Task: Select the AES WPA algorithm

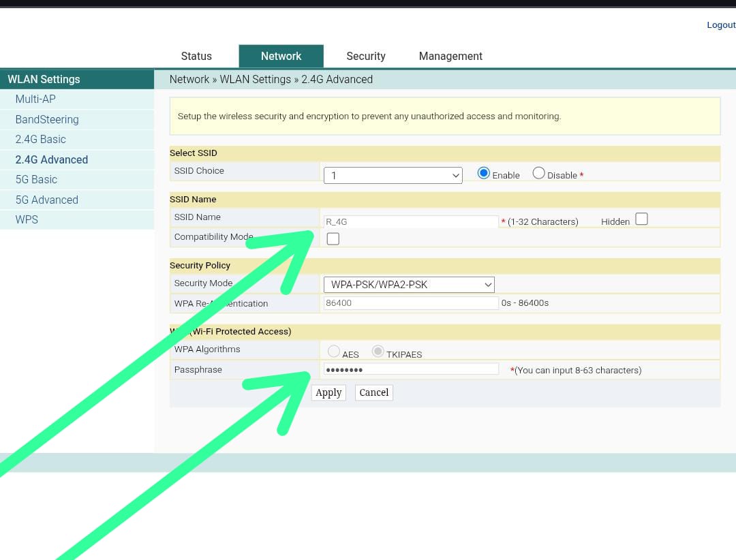Action: coord(333,351)
